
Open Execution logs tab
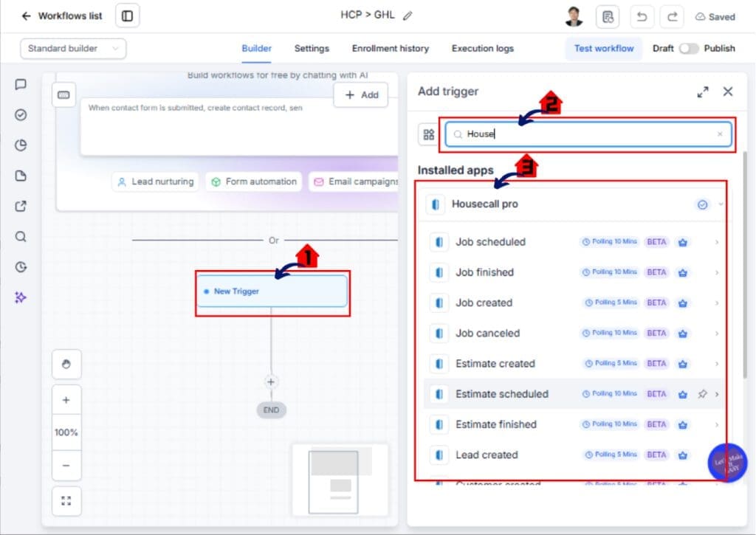[x=483, y=48]
